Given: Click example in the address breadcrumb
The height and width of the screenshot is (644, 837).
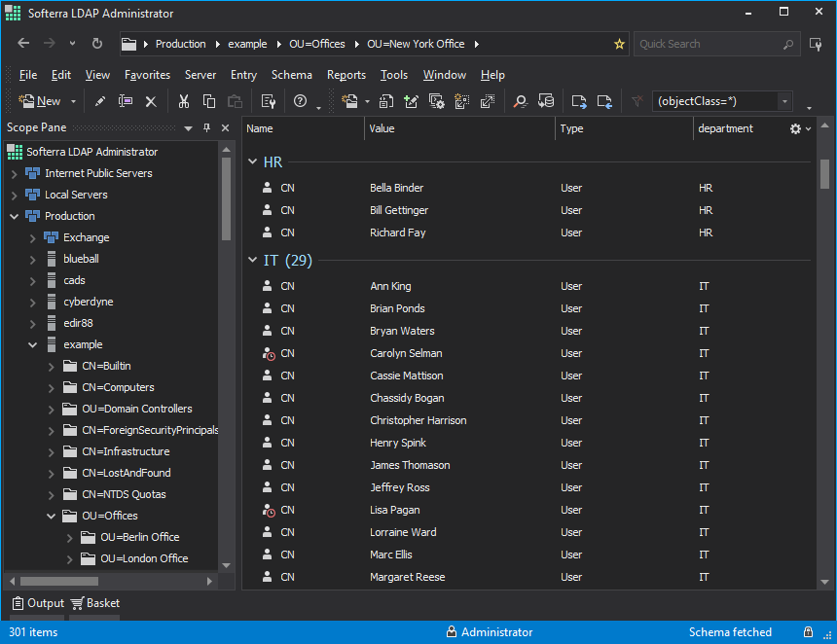Looking at the screenshot, I should pos(247,44).
